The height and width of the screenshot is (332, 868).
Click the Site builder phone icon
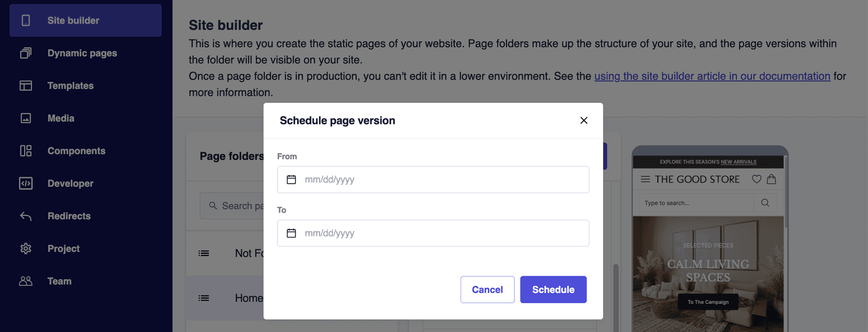coord(26,21)
